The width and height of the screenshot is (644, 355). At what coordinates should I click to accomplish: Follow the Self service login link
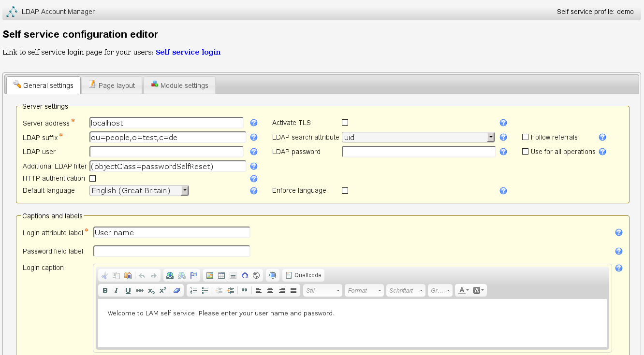(x=188, y=52)
